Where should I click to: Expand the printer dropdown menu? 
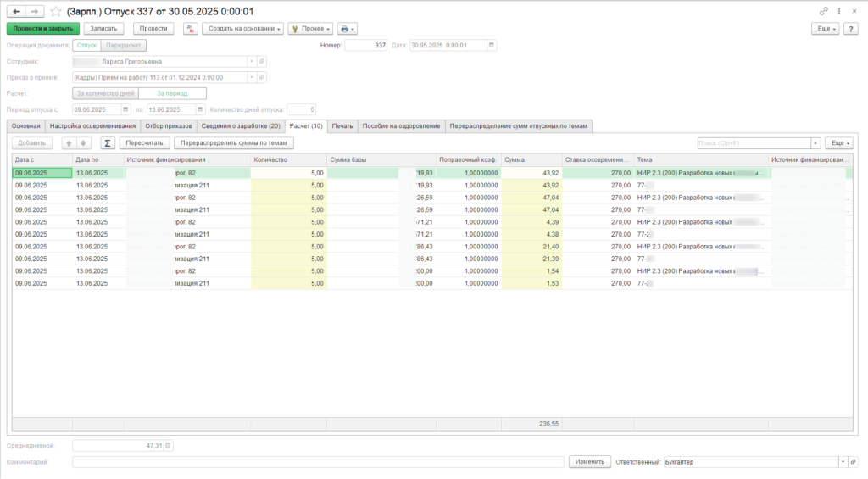[x=348, y=28]
